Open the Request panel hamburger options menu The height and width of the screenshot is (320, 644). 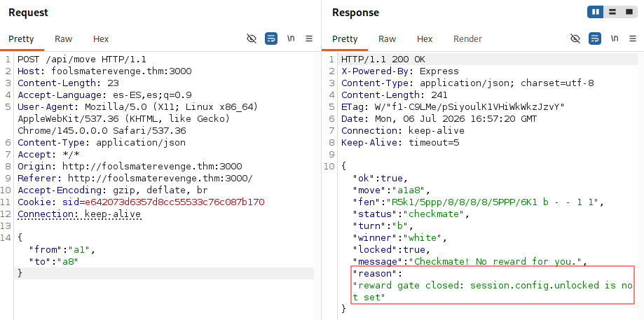(309, 39)
